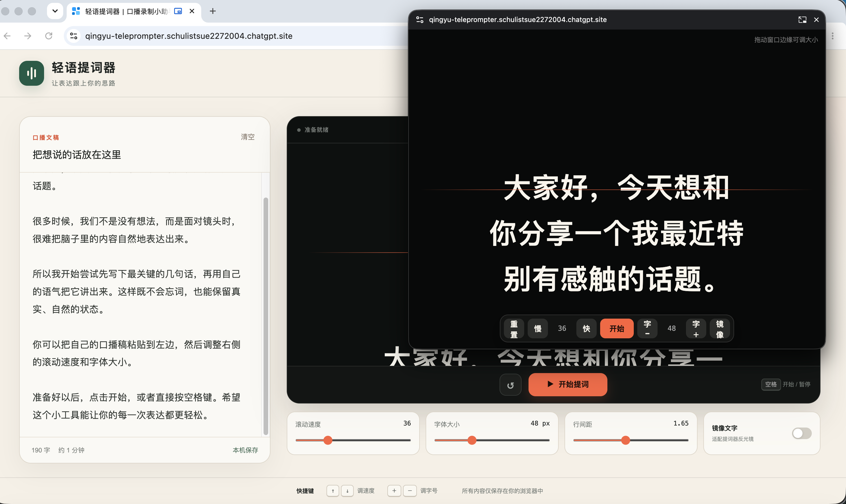Click the 约 1 分钟 duration estimate

pos(71,450)
